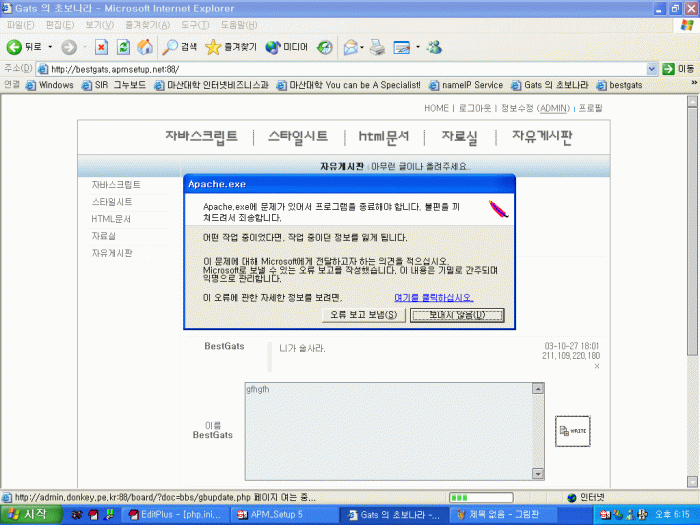Screen dimensions: 700x525
Task: Open the 즐겨찾기(A) menu
Action: pyautogui.click(x=147, y=25)
